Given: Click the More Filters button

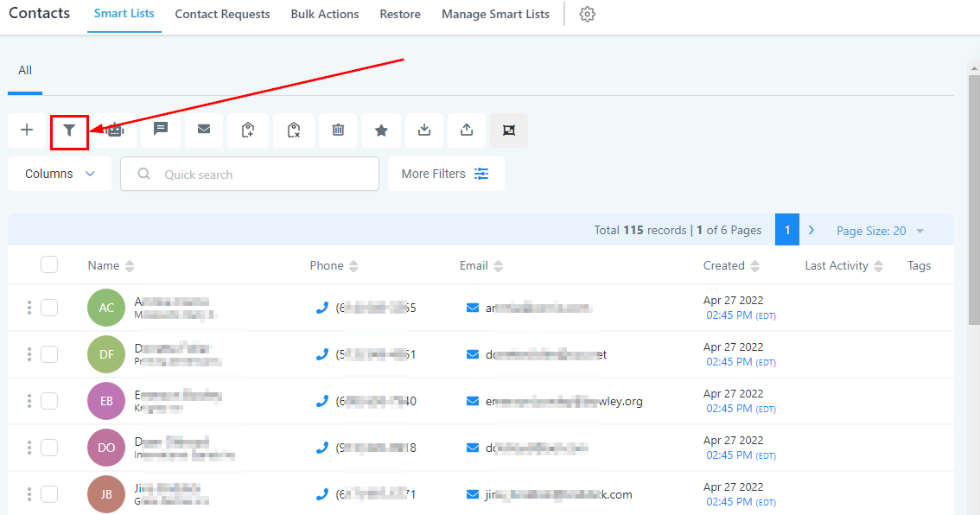Looking at the screenshot, I should pos(446,174).
